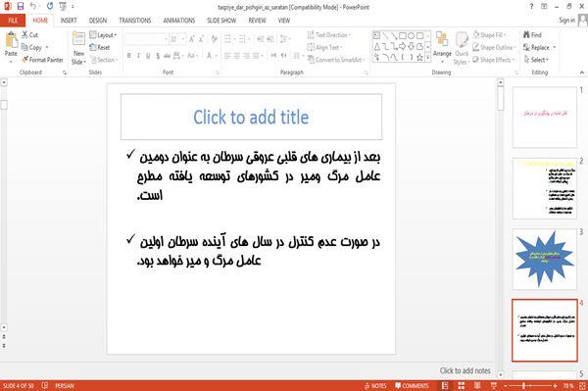Click spell check icon in status bar

[x=45, y=385]
